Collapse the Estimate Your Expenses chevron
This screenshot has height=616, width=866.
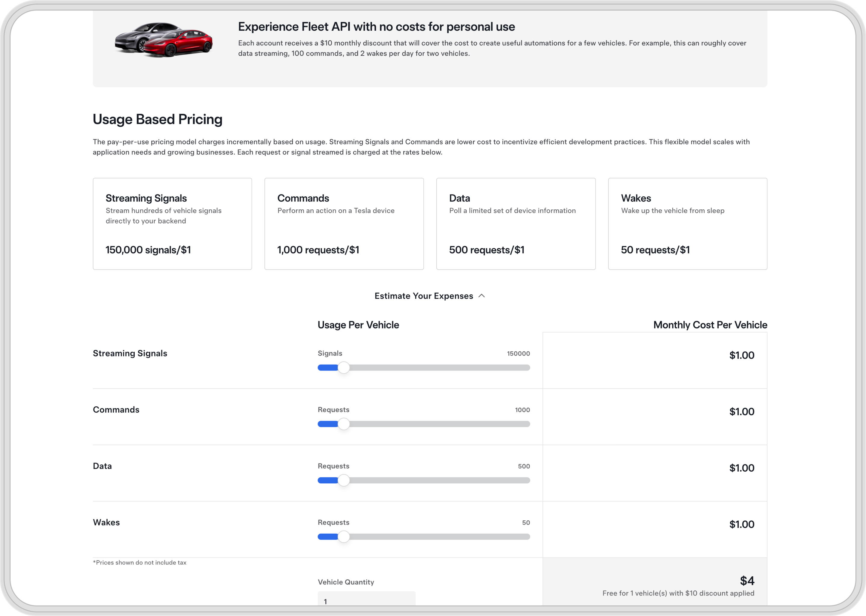coord(481,296)
